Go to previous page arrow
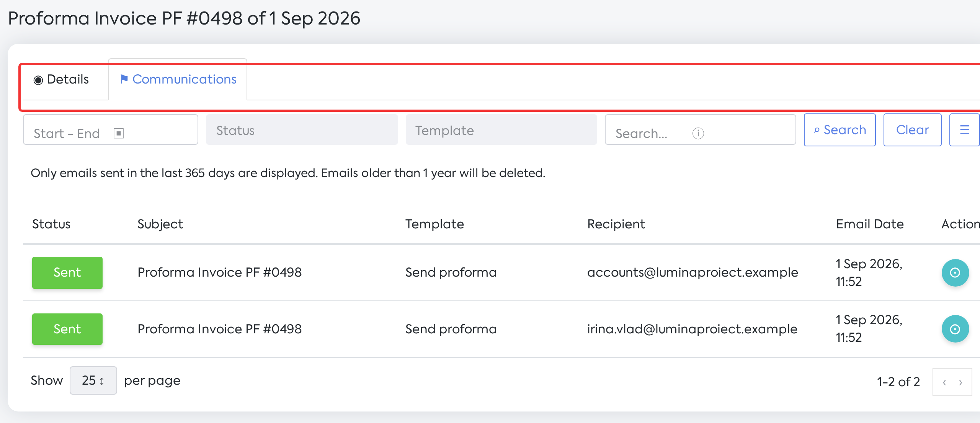 (944, 382)
